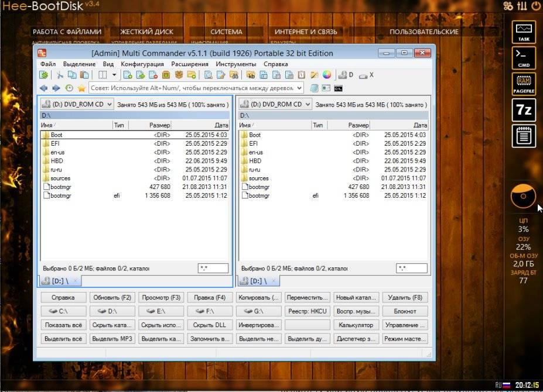Click the file-with-red-dot delete icon
Image resolution: width=543 pixels, height=392 pixels.
click(153, 75)
